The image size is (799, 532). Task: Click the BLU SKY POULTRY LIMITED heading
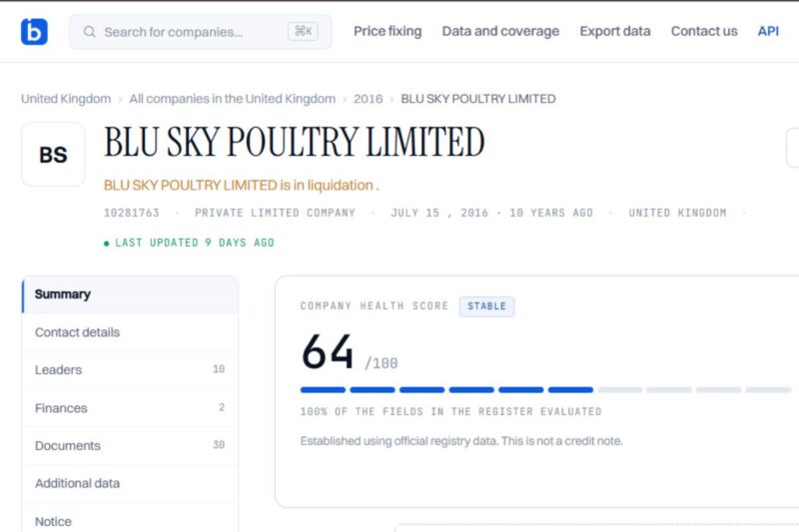click(x=295, y=142)
